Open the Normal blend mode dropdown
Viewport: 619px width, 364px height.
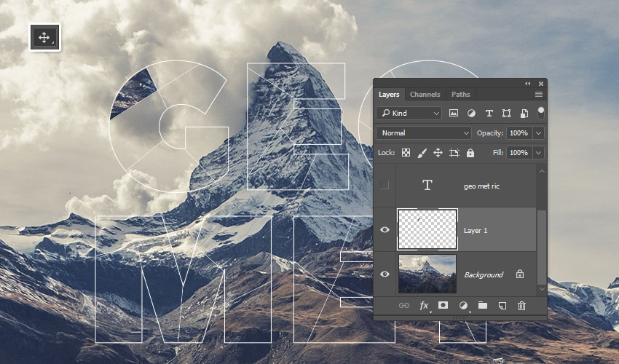[x=424, y=133]
